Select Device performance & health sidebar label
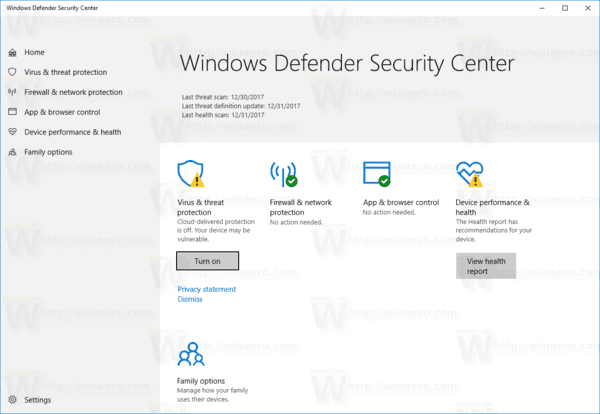600x414 pixels. [x=73, y=132]
